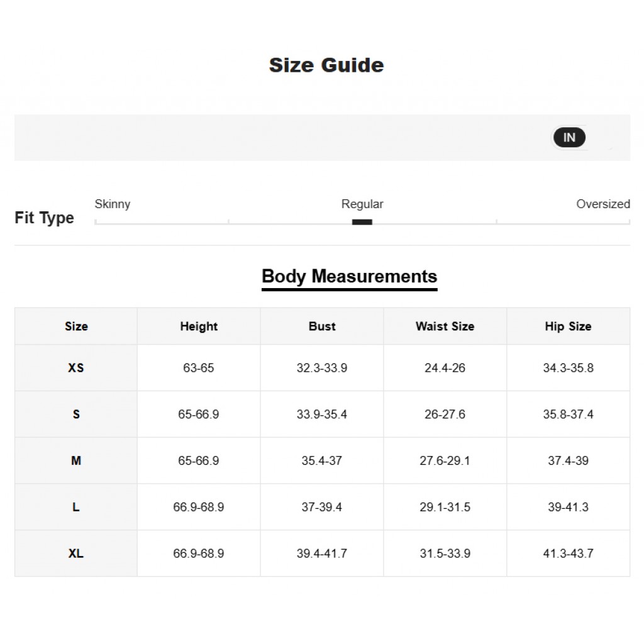Click the Size column header

point(76,326)
